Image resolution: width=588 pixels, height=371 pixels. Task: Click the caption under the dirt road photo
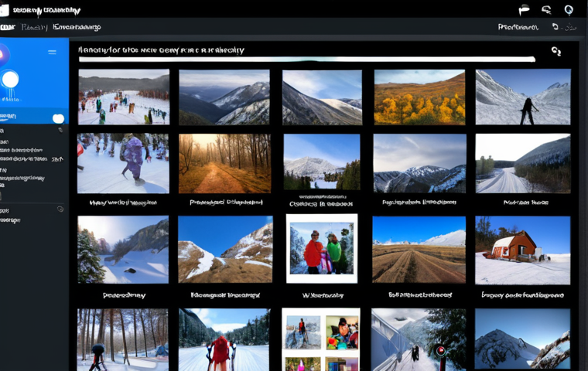point(420,295)
